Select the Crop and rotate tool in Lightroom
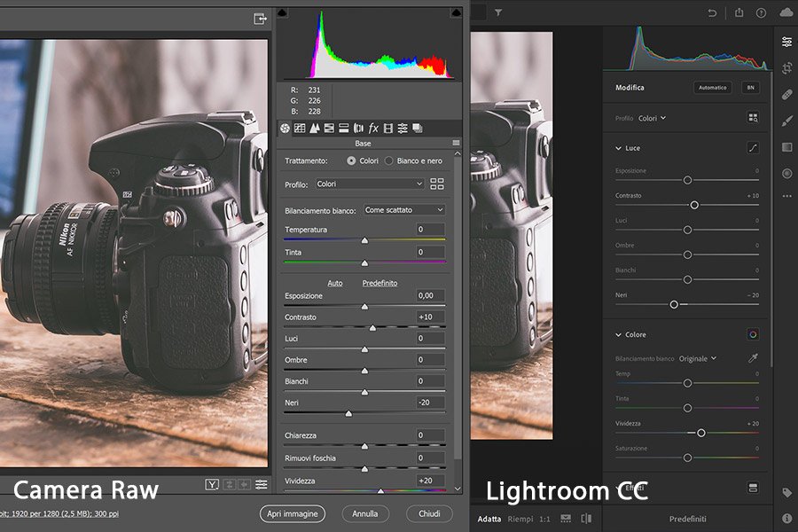 coord(786,67)
